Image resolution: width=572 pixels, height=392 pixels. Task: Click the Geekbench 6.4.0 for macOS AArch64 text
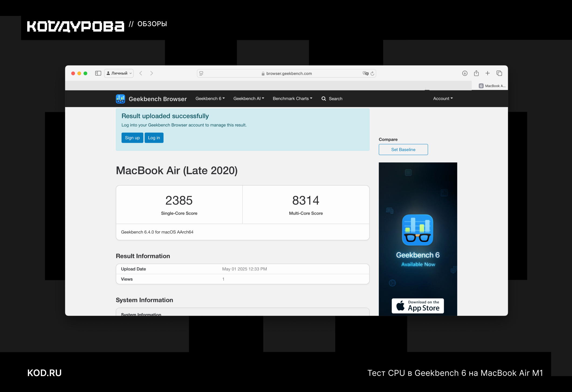coord(157,232)
